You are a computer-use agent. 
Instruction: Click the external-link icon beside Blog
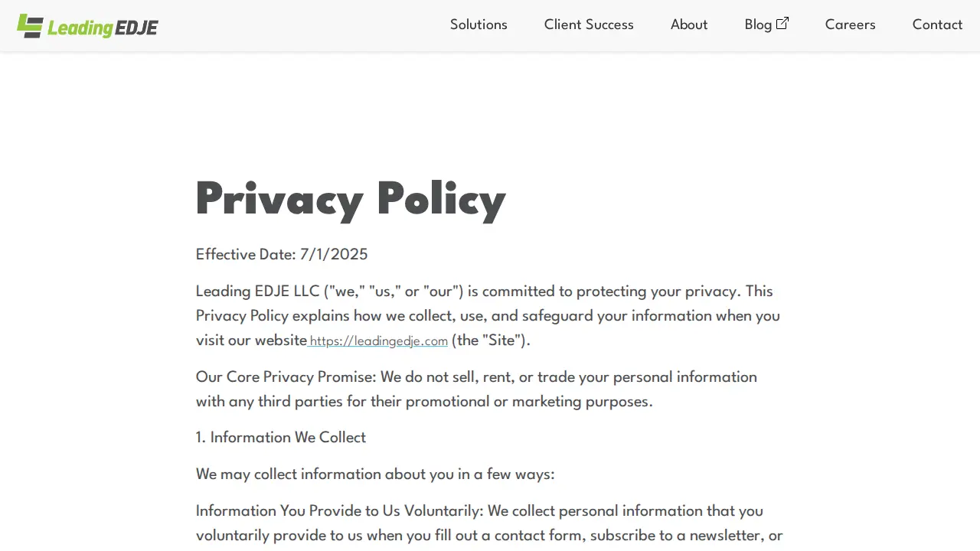tap(782, 24)
